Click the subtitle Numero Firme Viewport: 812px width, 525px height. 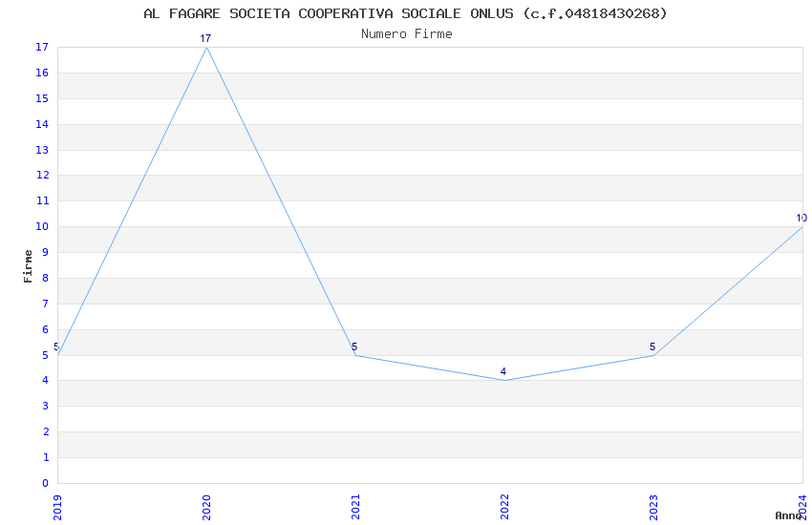coord(407,34)
